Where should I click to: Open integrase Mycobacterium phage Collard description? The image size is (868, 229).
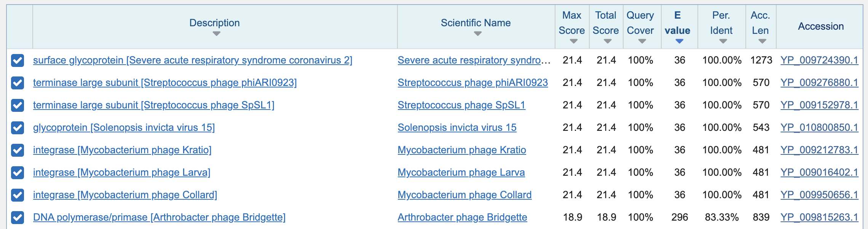click(x=125, y=195)
